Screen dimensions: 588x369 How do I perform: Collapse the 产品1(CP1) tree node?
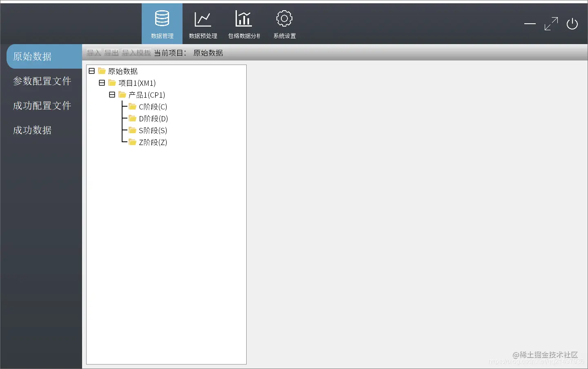coord(112,95)
